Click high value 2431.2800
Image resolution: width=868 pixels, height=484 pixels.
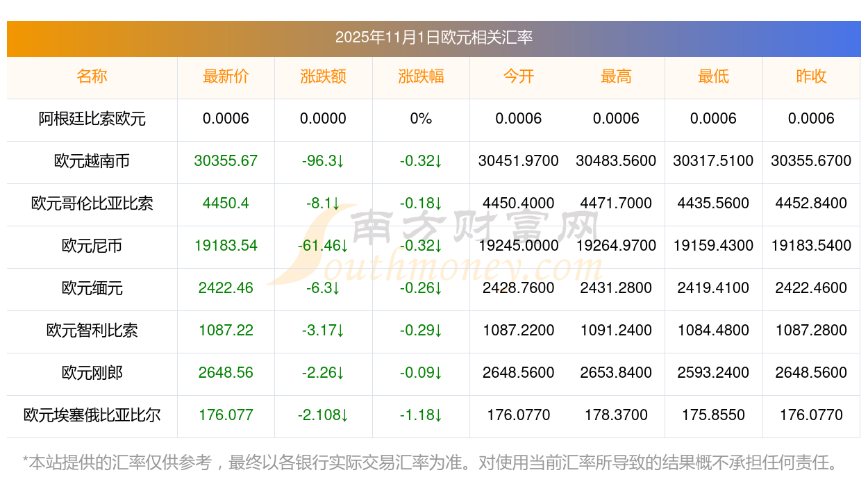[x=616, y=288]
